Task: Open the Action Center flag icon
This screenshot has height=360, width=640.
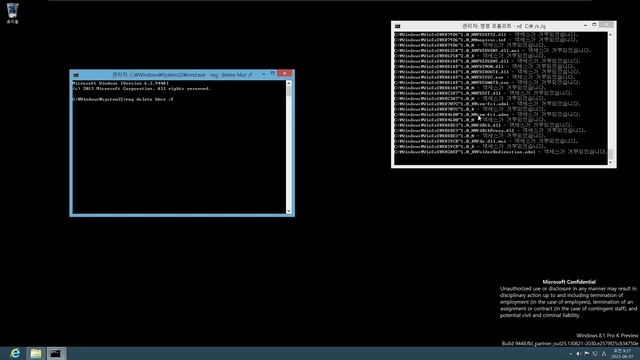Action: point(587,353)
